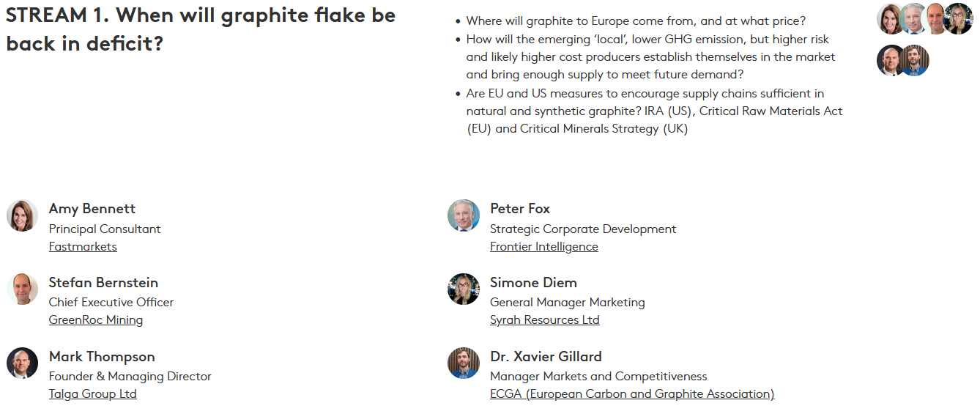
Task: Click Stefan Bernstein's large profile photo
Action: coord(22,289)
